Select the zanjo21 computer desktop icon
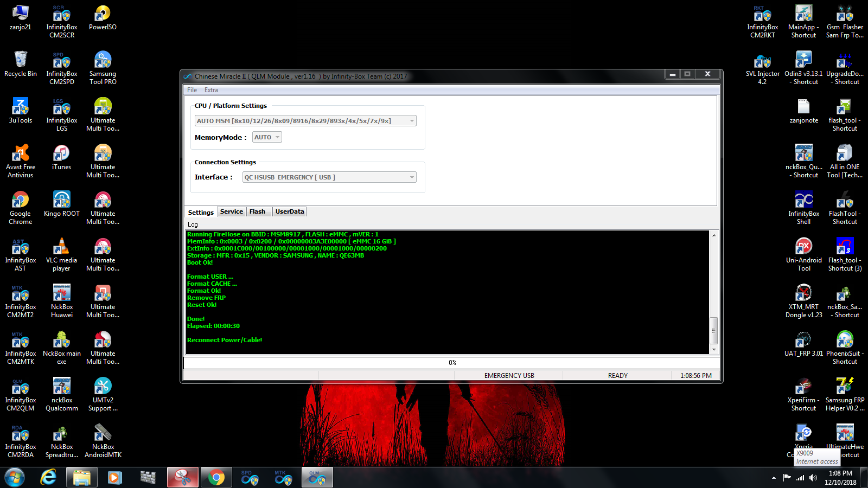868x488 pixels. 21,18
